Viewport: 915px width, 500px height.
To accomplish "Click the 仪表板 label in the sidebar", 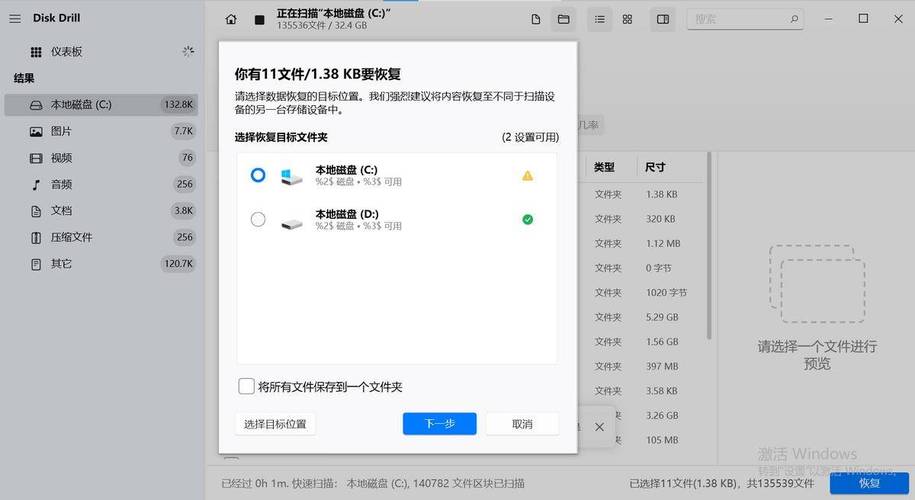I will point(67,52).
